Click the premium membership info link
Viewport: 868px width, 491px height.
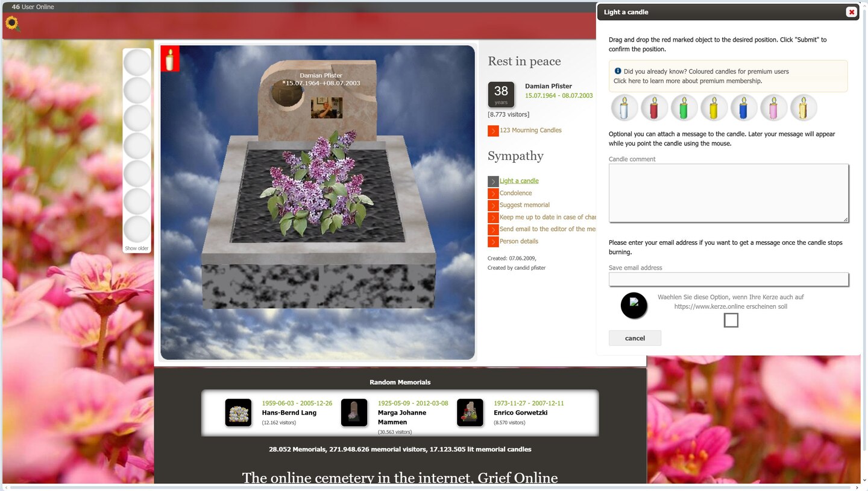pyautogui.click(x=688, y=81)
